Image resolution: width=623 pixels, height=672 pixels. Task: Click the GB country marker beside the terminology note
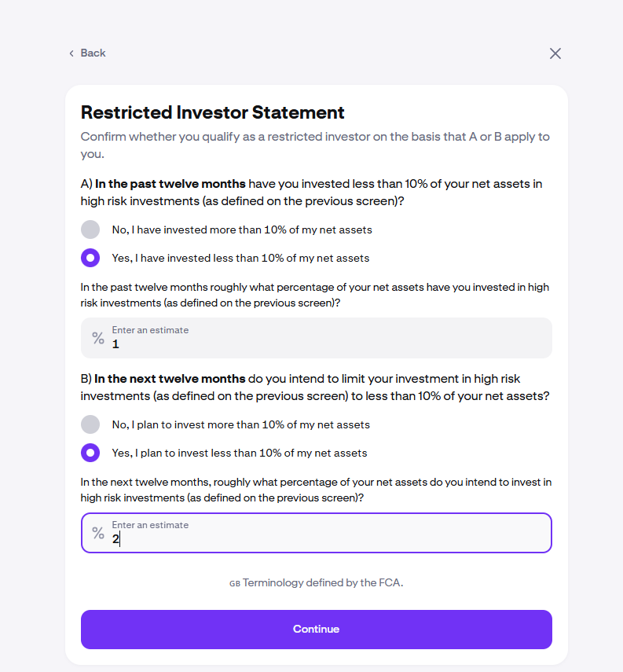pos(235,584)
